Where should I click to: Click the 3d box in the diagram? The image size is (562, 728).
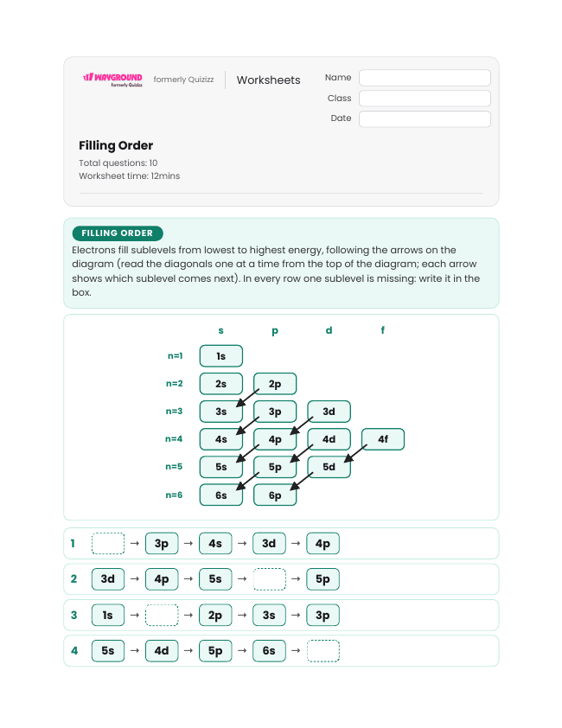tap(329, 412)
